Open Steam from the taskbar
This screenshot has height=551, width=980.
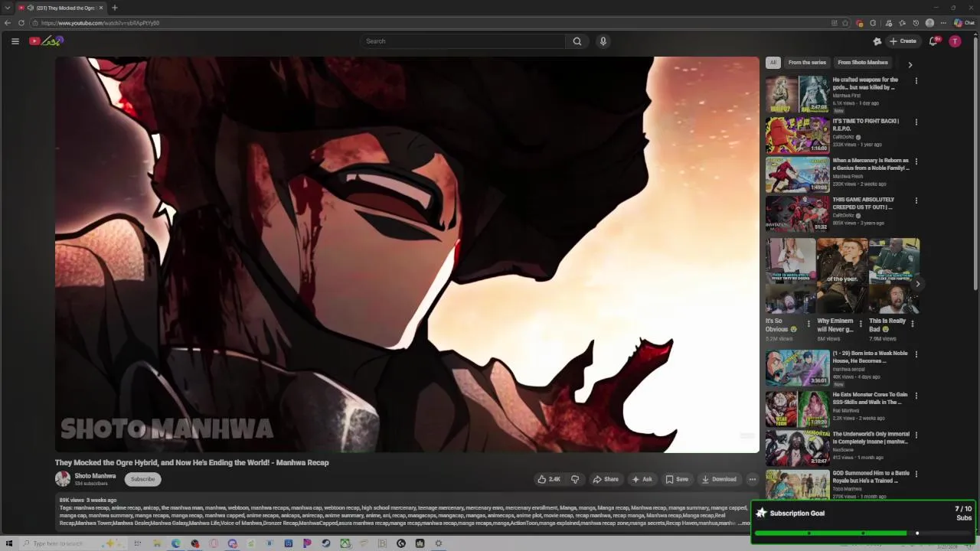click(x=326, y=543)
